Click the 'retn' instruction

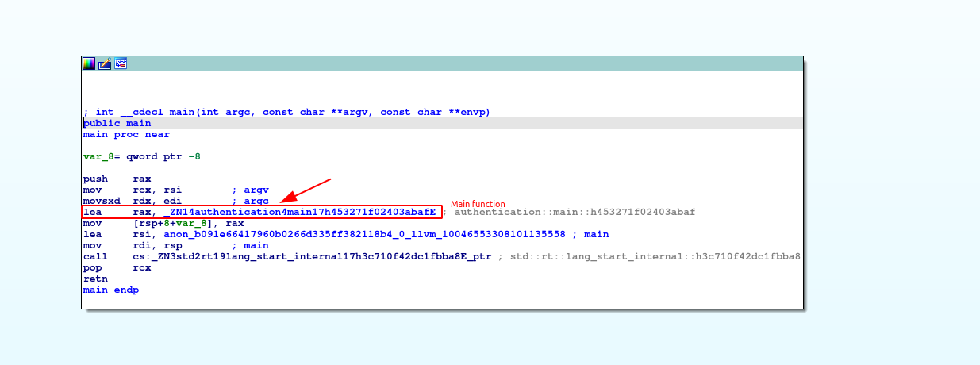[x=95, y=279]
